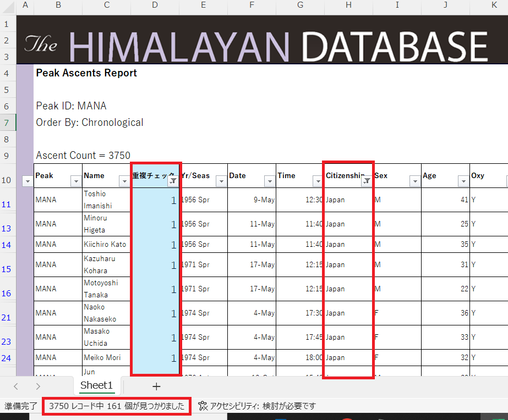The width and height of the screenshot is (508, 420).
Task: Open the 重複チェック column filter icon
Action: (x=172, y=181)
